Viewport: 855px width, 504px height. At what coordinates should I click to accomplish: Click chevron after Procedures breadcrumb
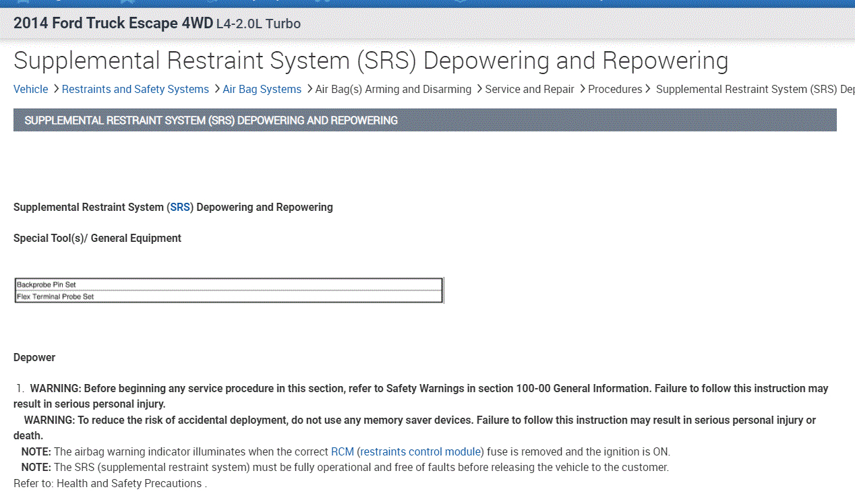(647, 89)
